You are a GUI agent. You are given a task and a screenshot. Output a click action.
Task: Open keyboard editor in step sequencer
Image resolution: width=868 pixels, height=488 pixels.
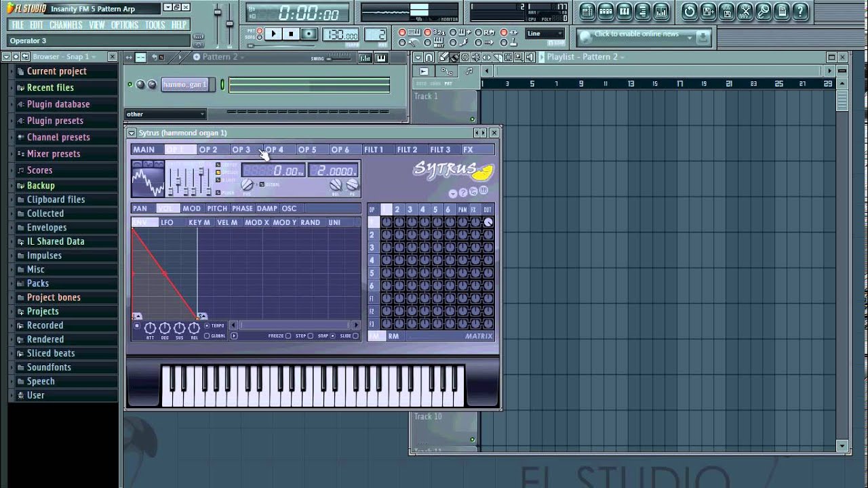click(x=381, y=58)
